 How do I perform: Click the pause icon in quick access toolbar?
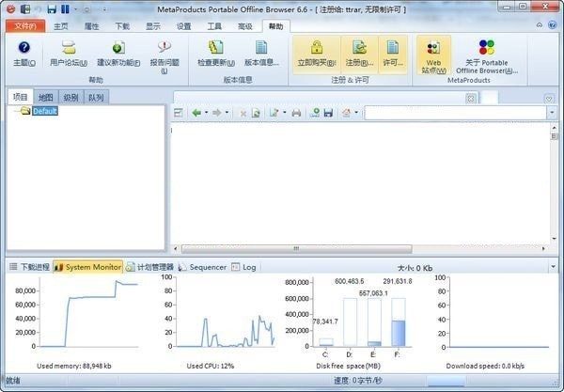(x=65, y=9)
